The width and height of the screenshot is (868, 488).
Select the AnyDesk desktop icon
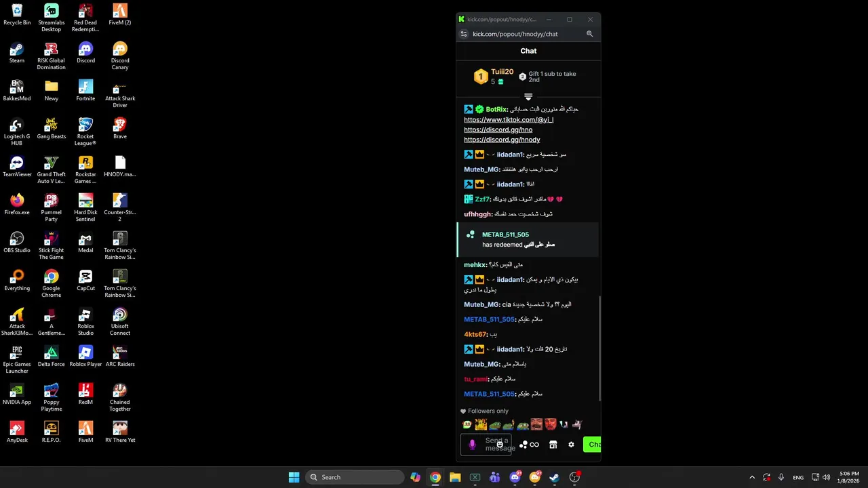click(x=17, y=432)
